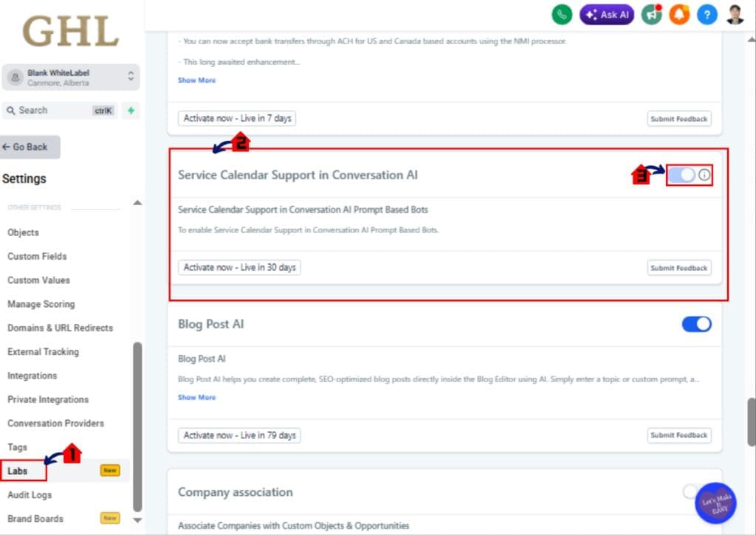Click the Ask AI button

point(607,14)
